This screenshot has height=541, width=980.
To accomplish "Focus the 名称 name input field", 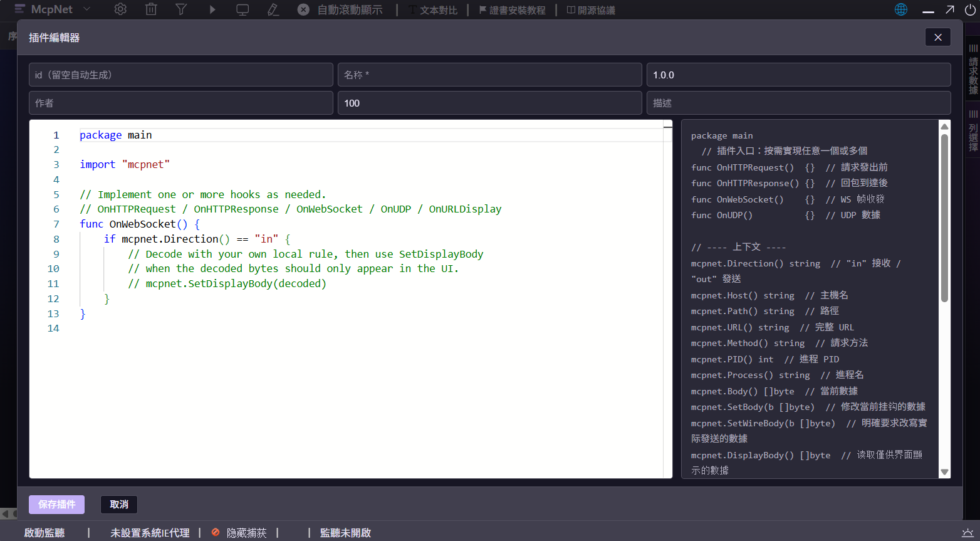I will 490,75.
